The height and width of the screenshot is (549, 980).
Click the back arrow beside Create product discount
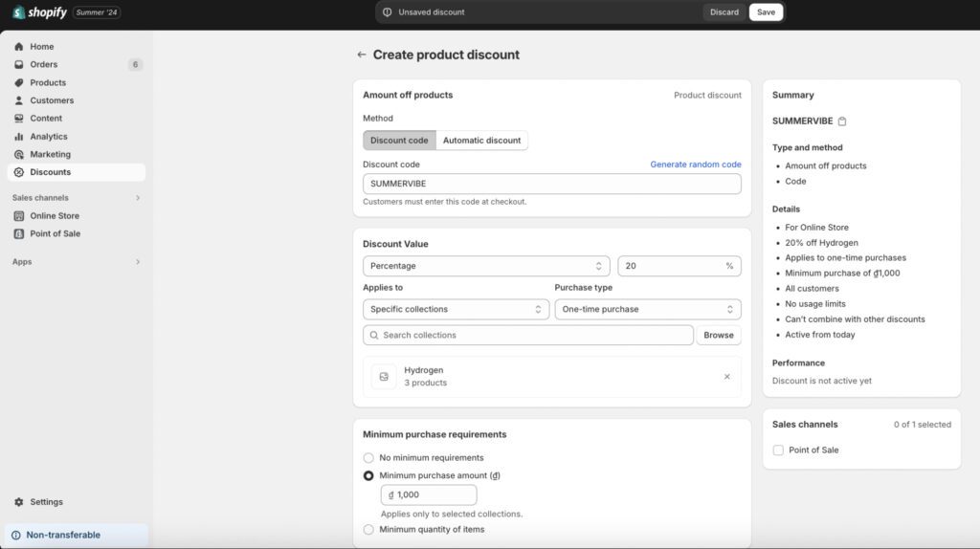pos(361,55)
